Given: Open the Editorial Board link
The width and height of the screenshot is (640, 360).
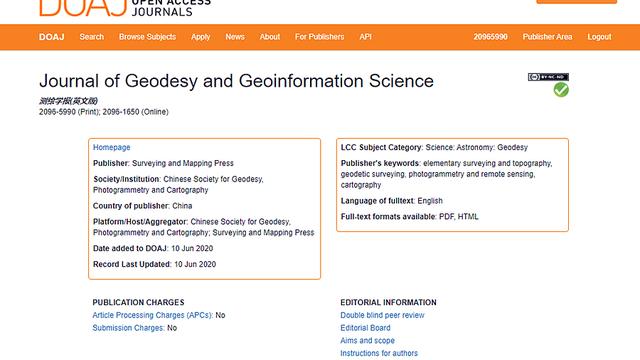Looking at the screenshot, I should tap(365, 328).
